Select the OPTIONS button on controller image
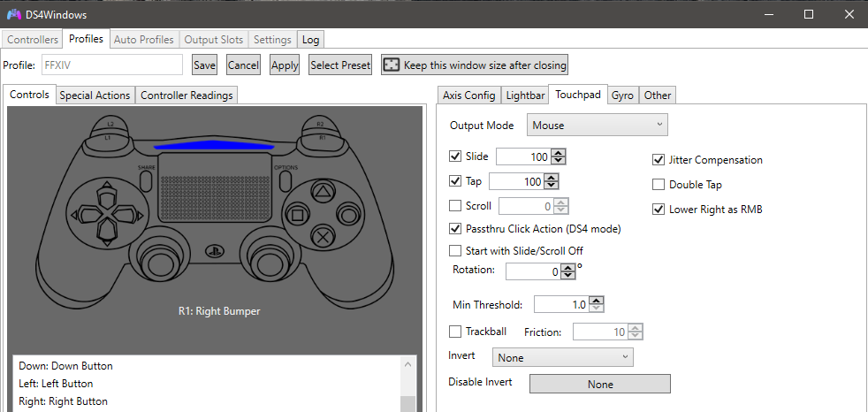The width and height of the screenshot is (868, 412). [x=286, y=180]
